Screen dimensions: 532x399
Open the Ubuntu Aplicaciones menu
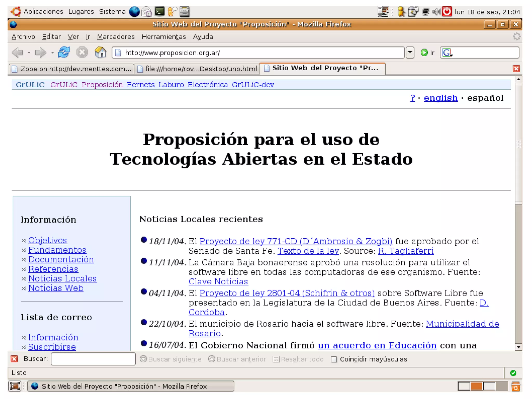43,12
